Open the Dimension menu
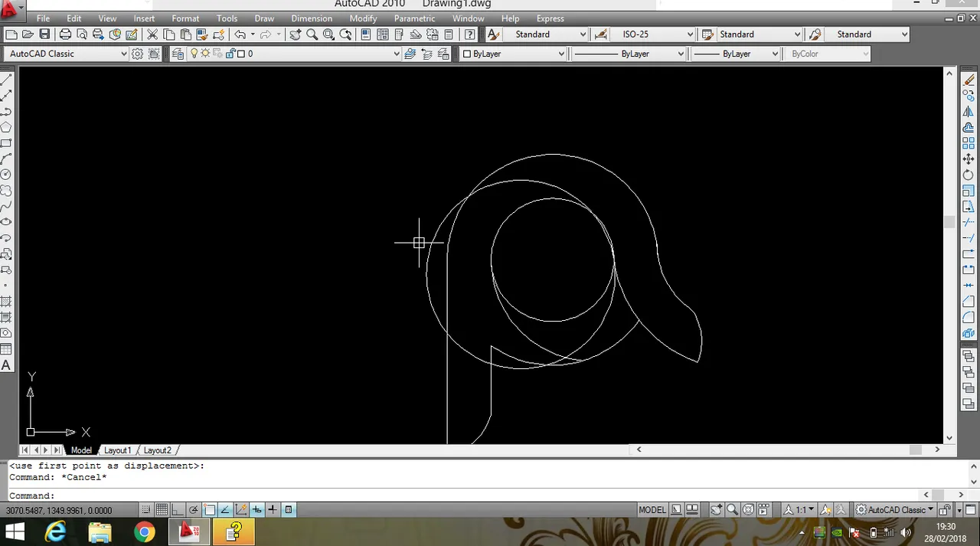The height and width of the screenshot is (546, 980). pos(312,18)
